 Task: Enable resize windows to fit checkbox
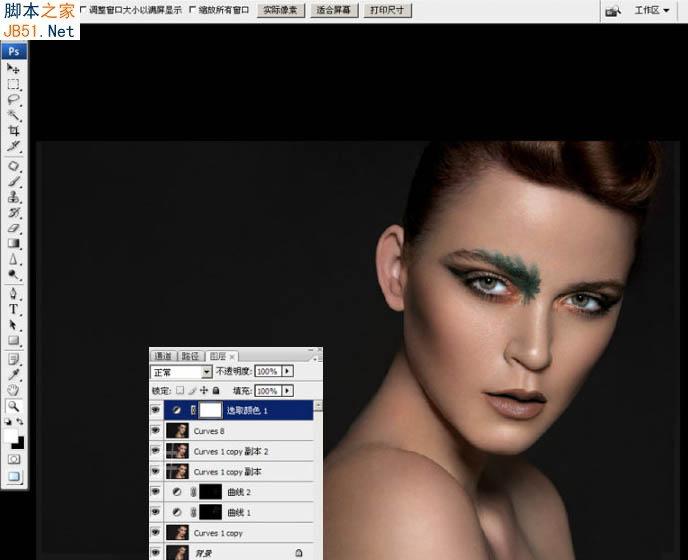(83, 9)
